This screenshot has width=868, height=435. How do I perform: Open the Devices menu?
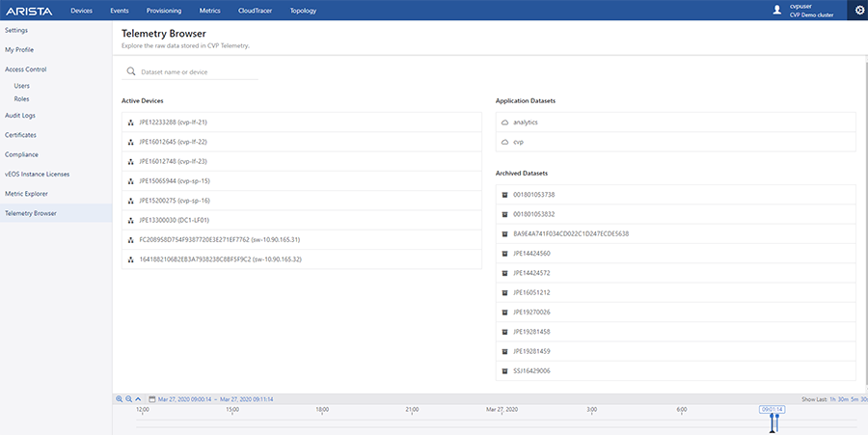pyautogui.click(x=81, y=11)
